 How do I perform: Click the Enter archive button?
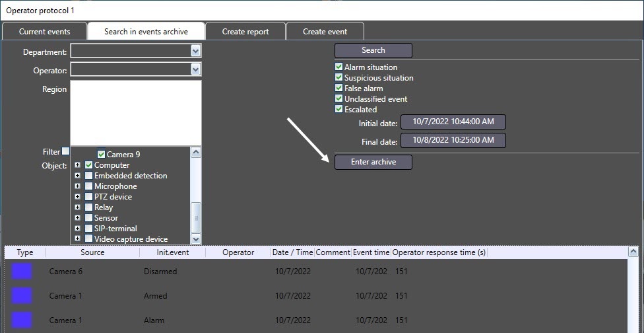tap(373, 162)
